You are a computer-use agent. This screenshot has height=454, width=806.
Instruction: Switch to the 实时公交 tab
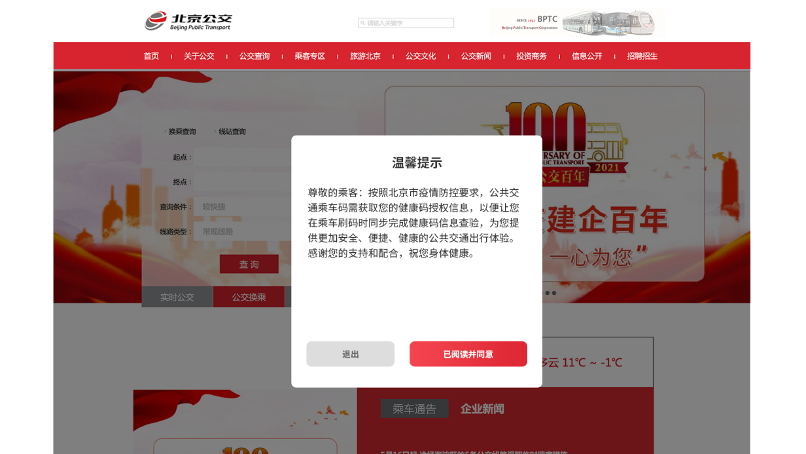tap(177, 297)
